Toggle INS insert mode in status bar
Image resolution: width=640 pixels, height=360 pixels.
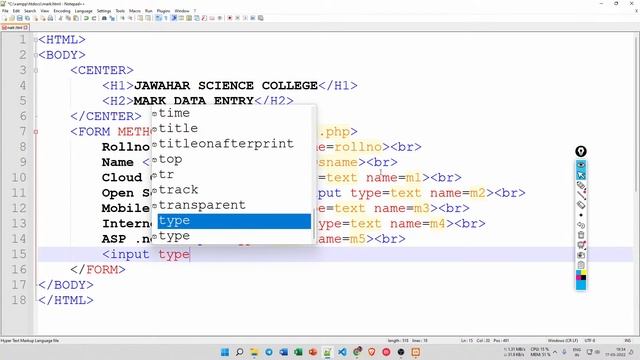(x=627, y=340)
